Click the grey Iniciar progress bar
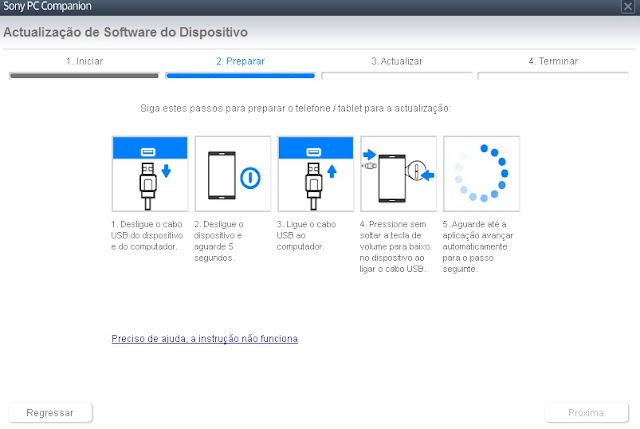Image resolution: width=640 pixels, height=429 pixels. 84,76
